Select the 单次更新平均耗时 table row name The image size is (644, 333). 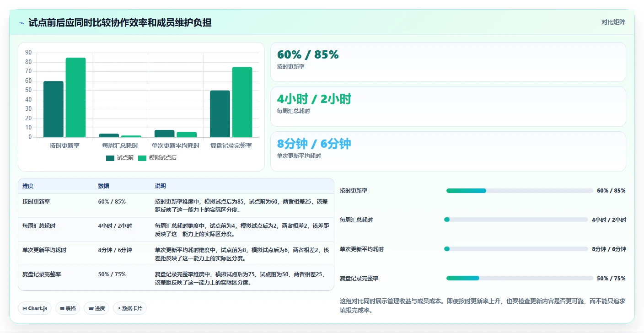click(44, 250)
